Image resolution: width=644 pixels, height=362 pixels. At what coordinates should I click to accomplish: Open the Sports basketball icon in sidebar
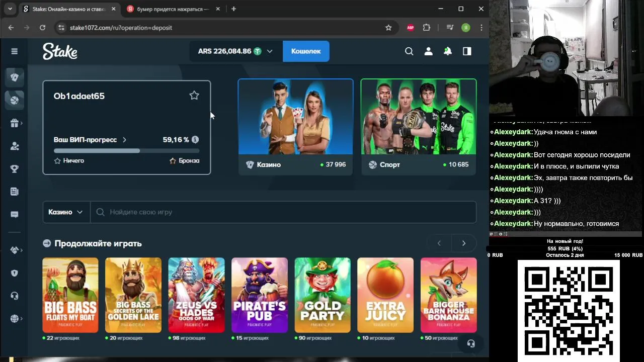click(14, 100)
